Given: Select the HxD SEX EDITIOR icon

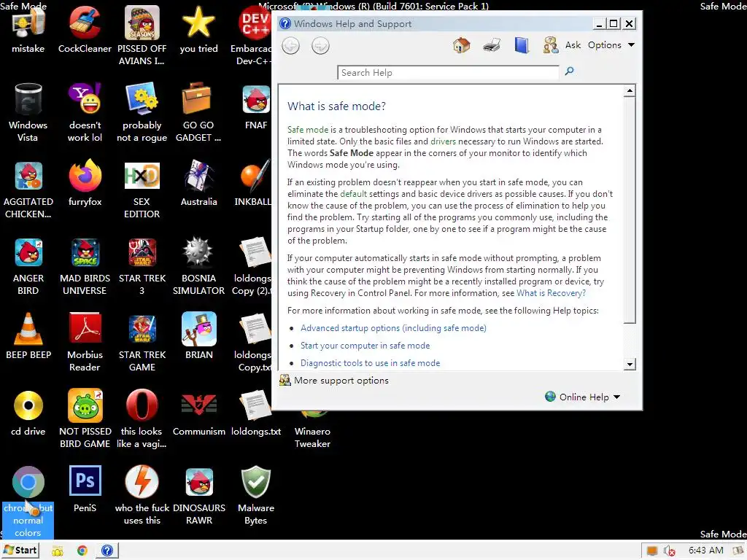Looking at the screenshot, I should coord(142,189).
